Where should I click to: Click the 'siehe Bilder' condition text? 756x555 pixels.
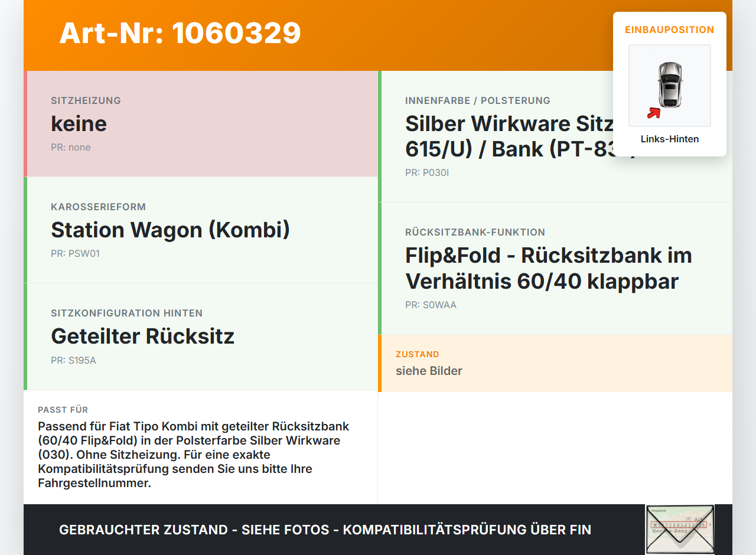point(429,371)
